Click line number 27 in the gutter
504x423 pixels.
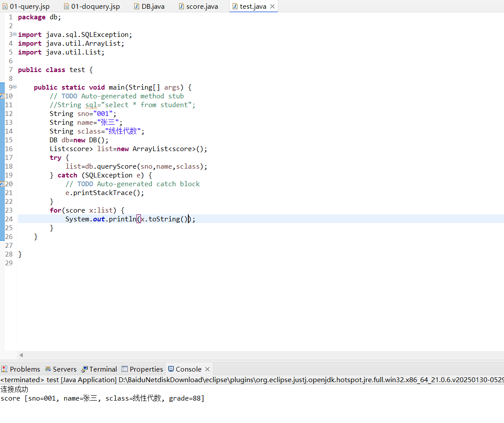[9, 246]
